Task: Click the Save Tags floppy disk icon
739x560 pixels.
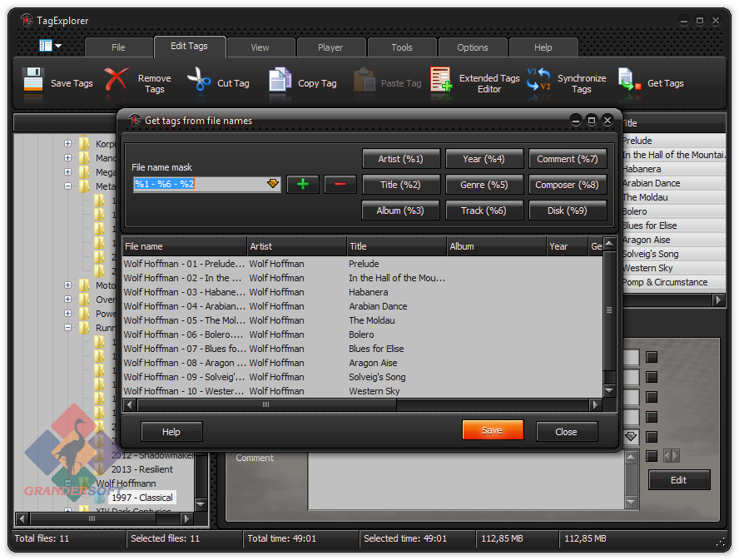Action: point(32,82)
